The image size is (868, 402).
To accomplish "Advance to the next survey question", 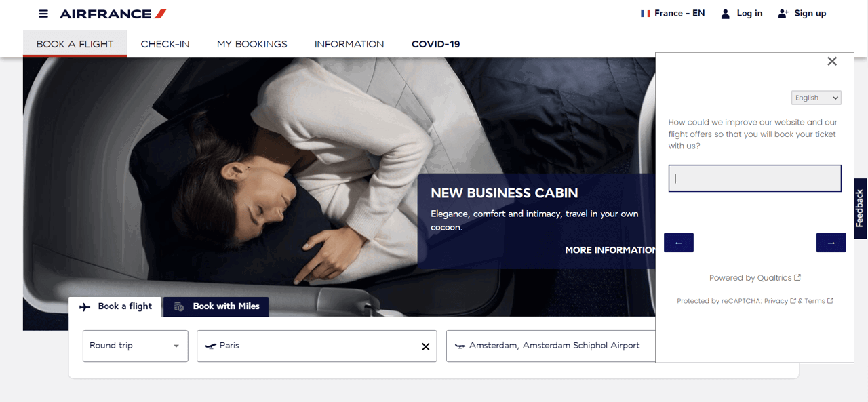I will 831,243.
